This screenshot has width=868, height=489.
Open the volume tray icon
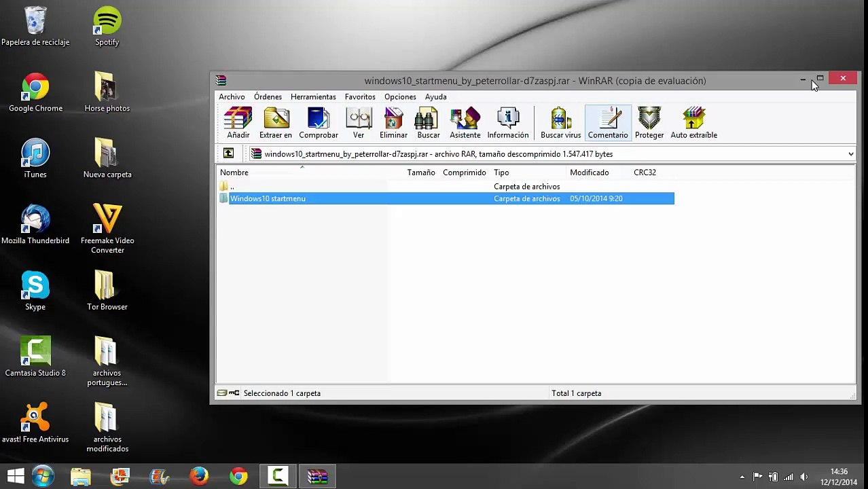(804, 477)
